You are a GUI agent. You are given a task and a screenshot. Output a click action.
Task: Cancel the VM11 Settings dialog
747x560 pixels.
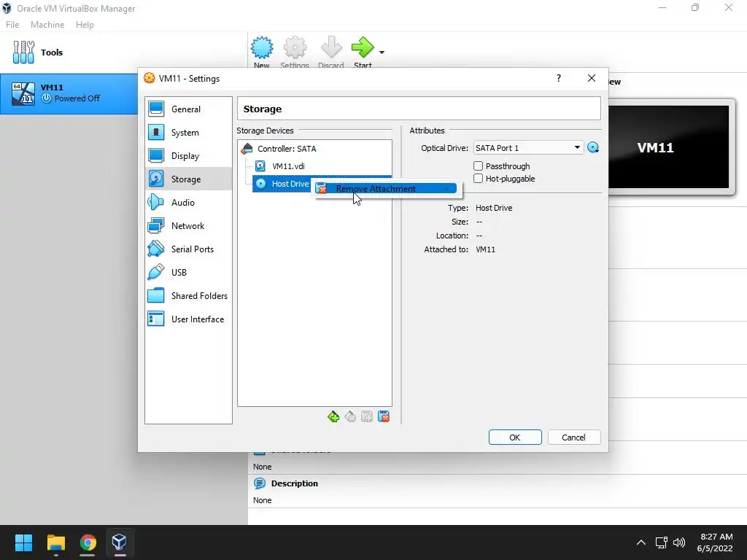573,437
